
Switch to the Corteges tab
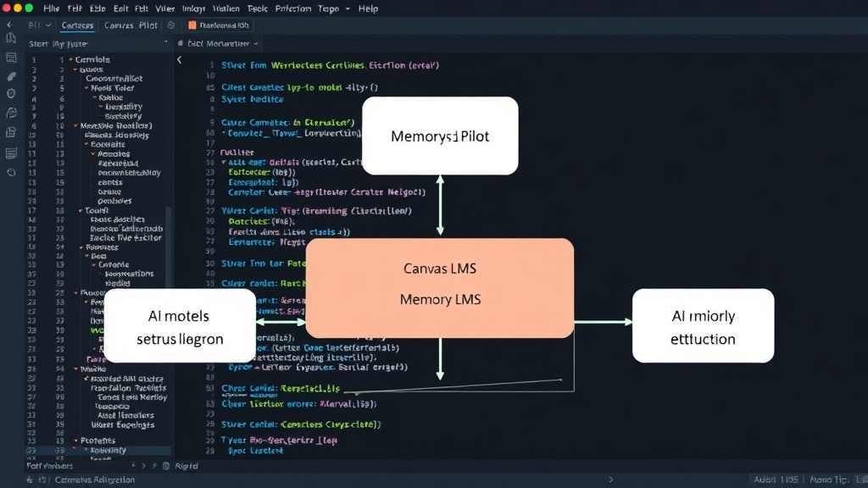click(77, 25)
